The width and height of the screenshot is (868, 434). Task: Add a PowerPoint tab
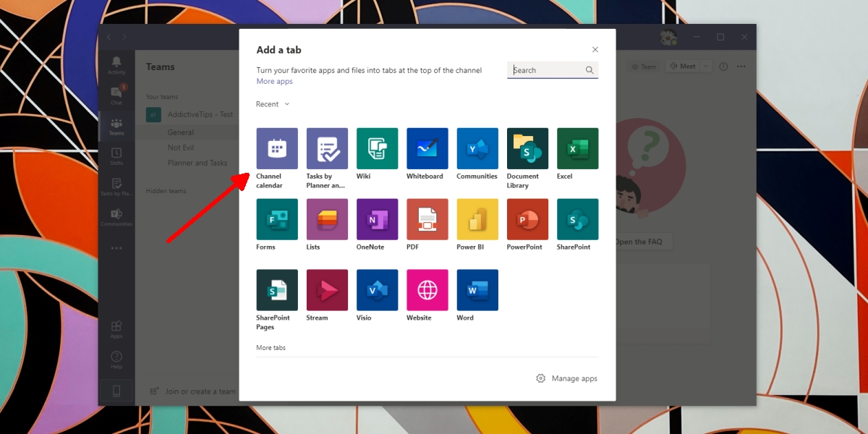[x=527, y=219]
